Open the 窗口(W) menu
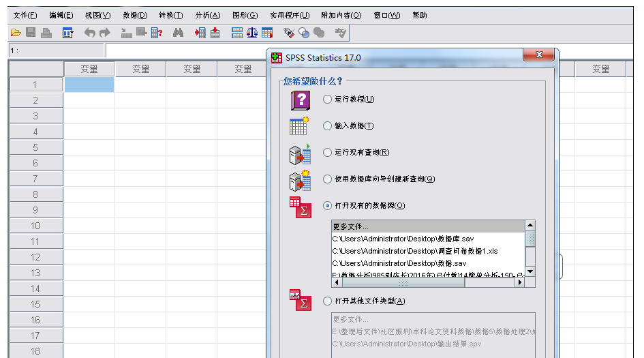 click(387, 16)
